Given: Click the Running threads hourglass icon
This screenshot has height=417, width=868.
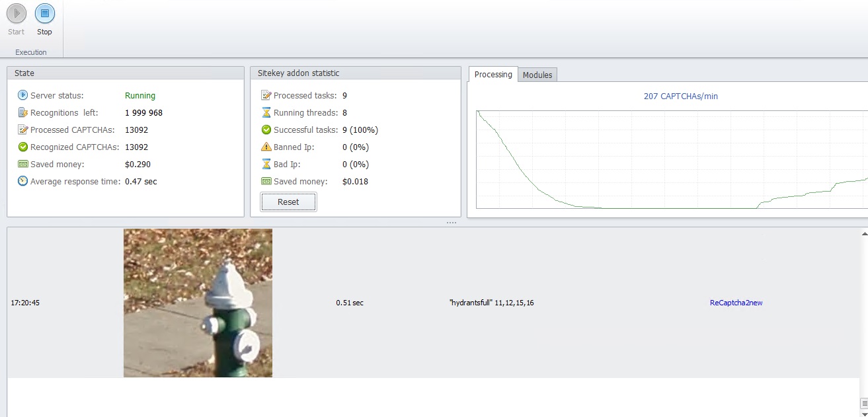Looking at the screenshot, I should (266, 112).
